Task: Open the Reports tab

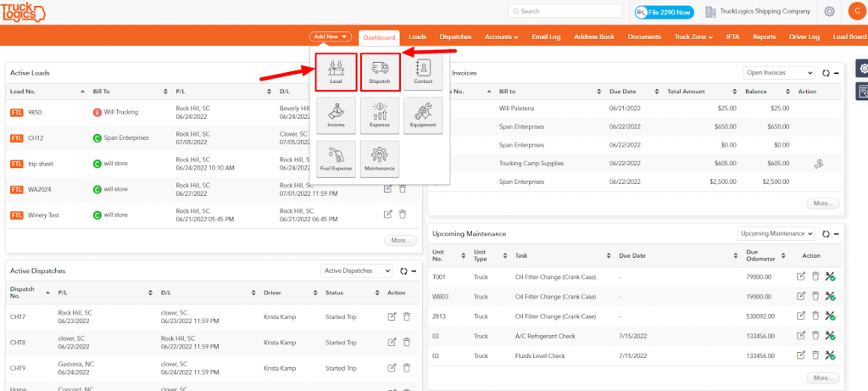Action: tap(764, 37)
